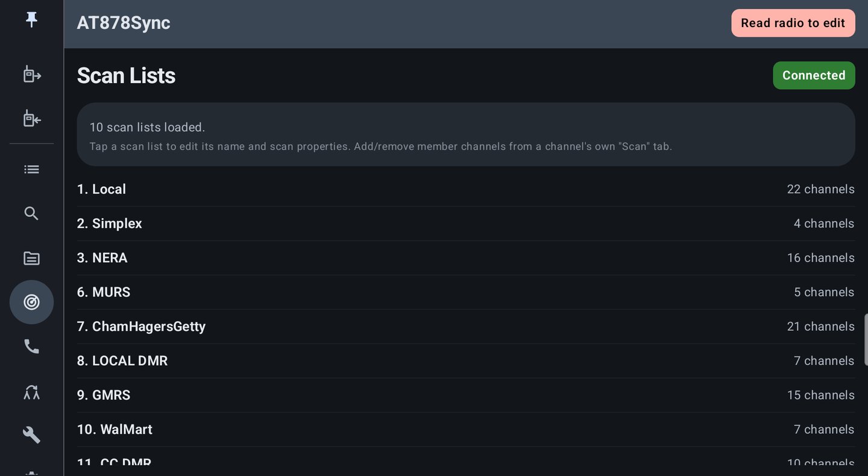Click the Read radio to edit button
Screen dimensions: 868x476
793,23
